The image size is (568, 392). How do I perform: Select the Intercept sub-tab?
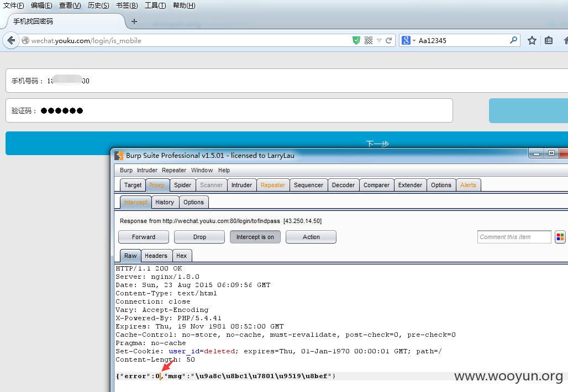136,202
